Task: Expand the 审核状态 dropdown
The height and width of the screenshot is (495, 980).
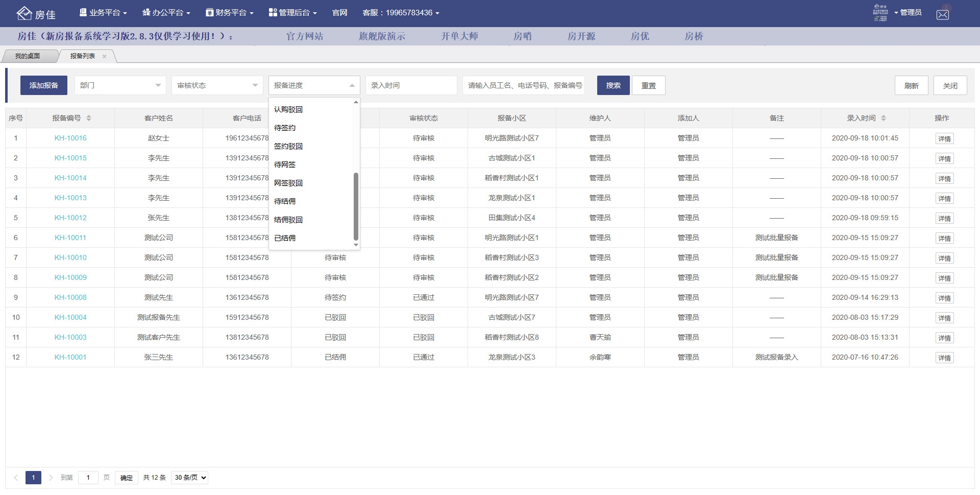Action: coord(217,85)
